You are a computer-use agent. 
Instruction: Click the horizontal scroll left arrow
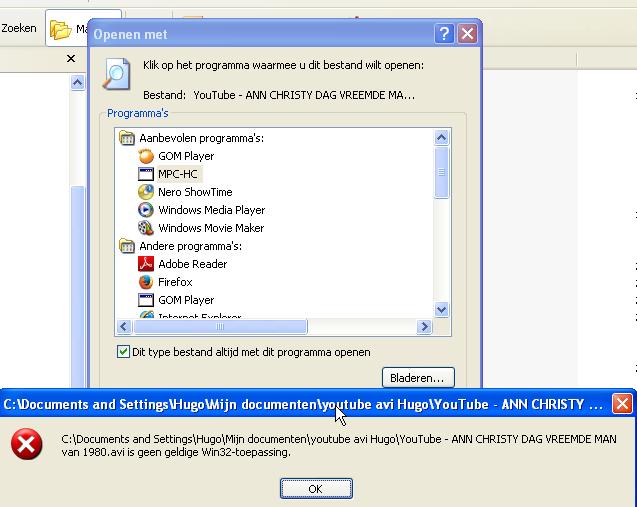point(124,327)
